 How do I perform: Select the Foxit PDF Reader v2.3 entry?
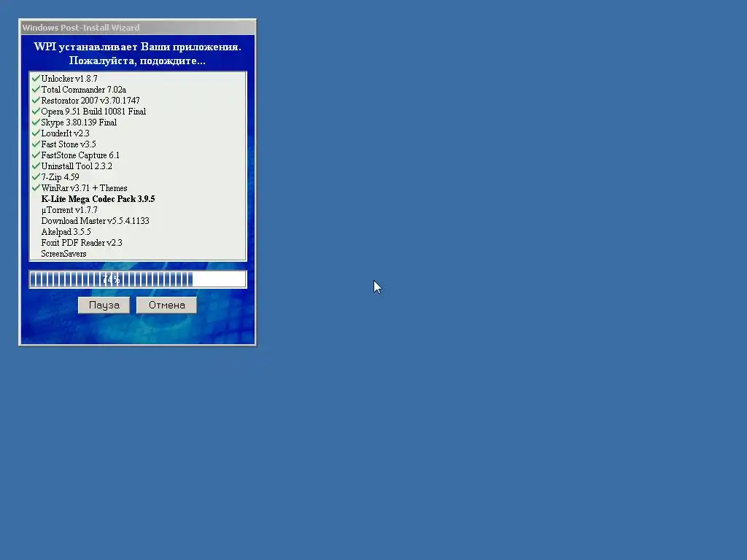pos(82,243)
